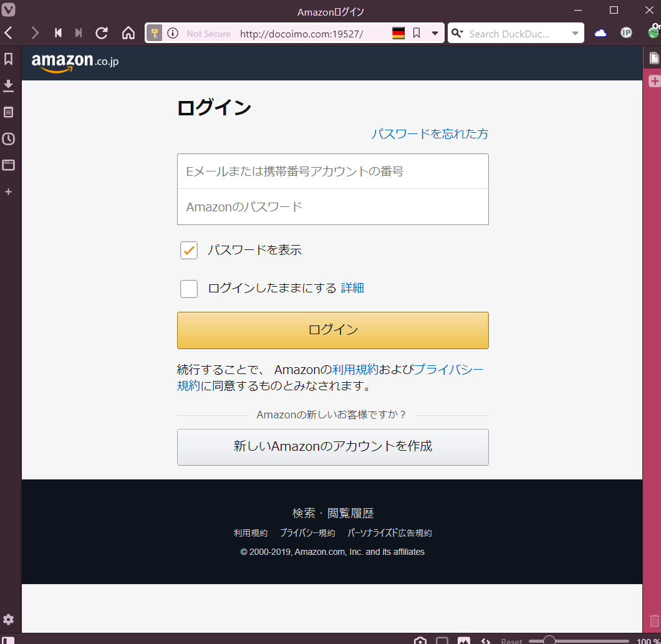Open the address bar history dropdown arrow
This screenshot has height=644, width=661.
click(x=435, y=33)
